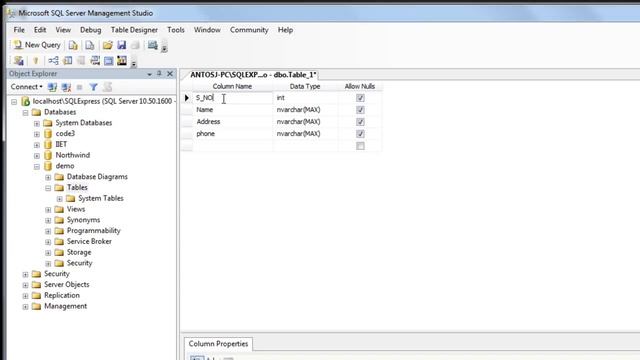The width and height of the screenshot is (640, 360).
Task: Click the int data type cell
Action: point(305,98)
